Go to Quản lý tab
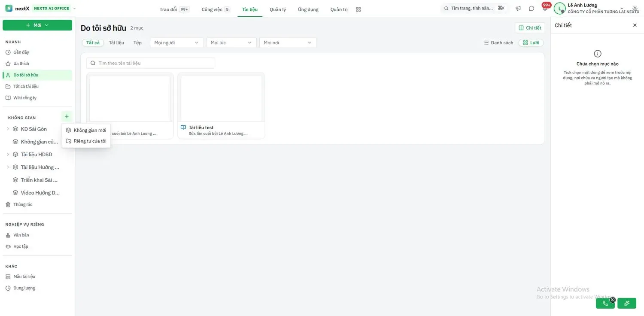 278,9
